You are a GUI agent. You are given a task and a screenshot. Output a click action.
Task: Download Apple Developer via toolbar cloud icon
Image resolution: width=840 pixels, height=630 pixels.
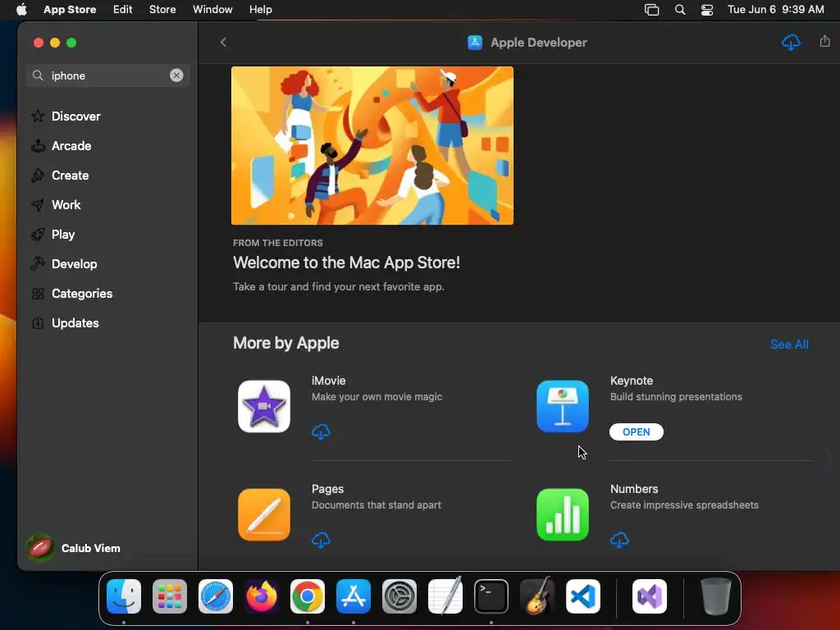point(791,42)
